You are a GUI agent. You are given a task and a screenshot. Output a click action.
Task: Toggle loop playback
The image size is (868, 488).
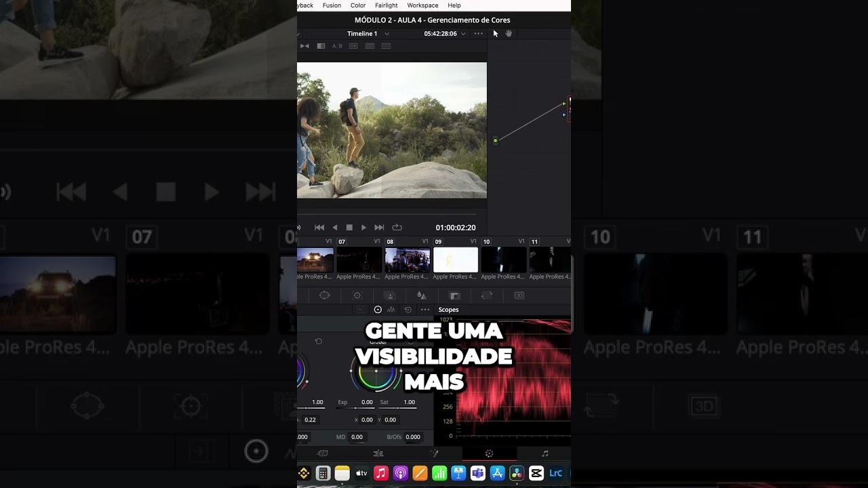coord(397,228)
